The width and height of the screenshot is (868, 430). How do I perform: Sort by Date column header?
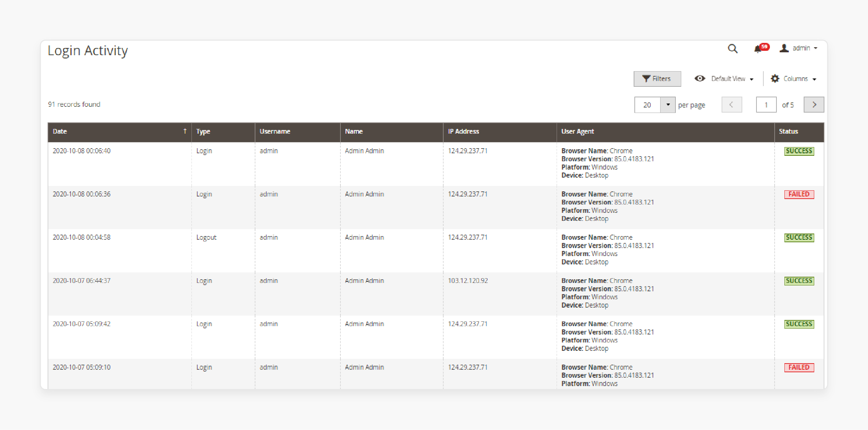(x=120, y=132)
